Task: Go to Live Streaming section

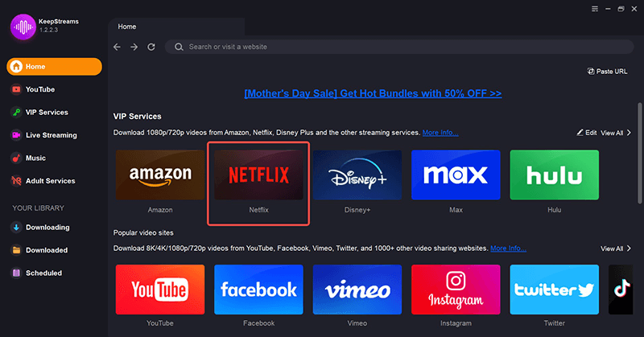Action: pos(50,135)
